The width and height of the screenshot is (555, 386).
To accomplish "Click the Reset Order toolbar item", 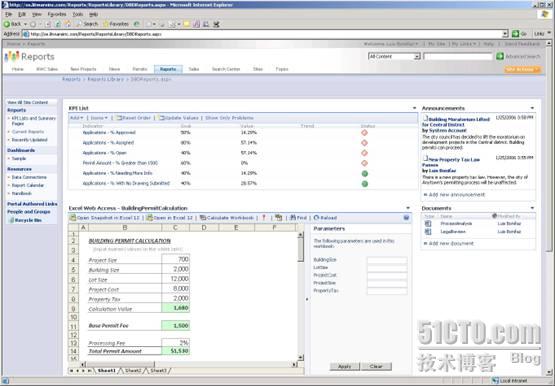I will pos(133,118).
